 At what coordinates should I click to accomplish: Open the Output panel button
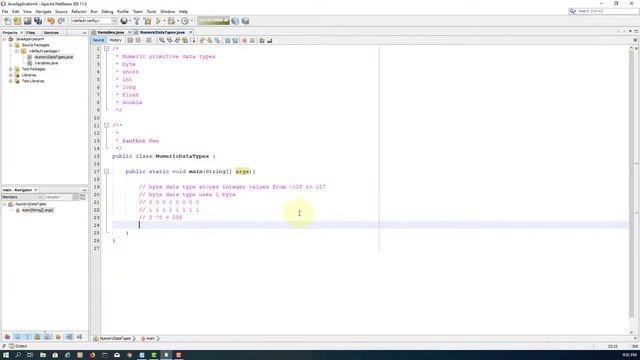(18, 346)
